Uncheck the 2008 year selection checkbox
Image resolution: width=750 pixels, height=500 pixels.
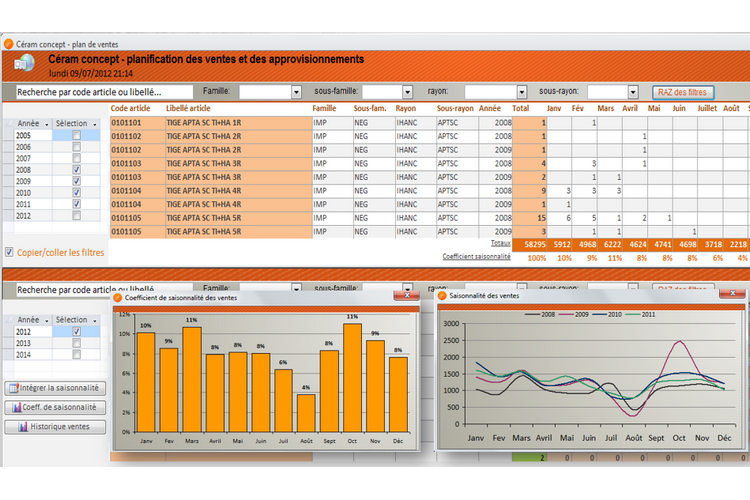76,170
